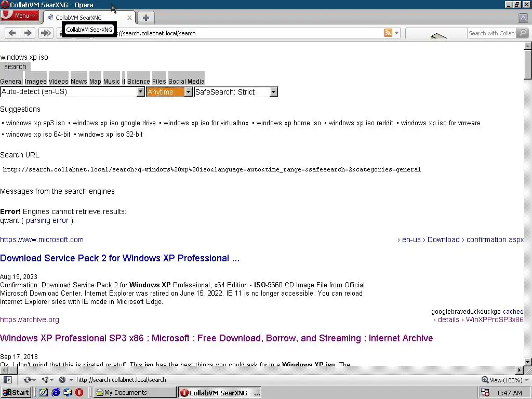532x399 pixels.
Task: Click the Fast Forward toolbar button
Action: point(46,33)
